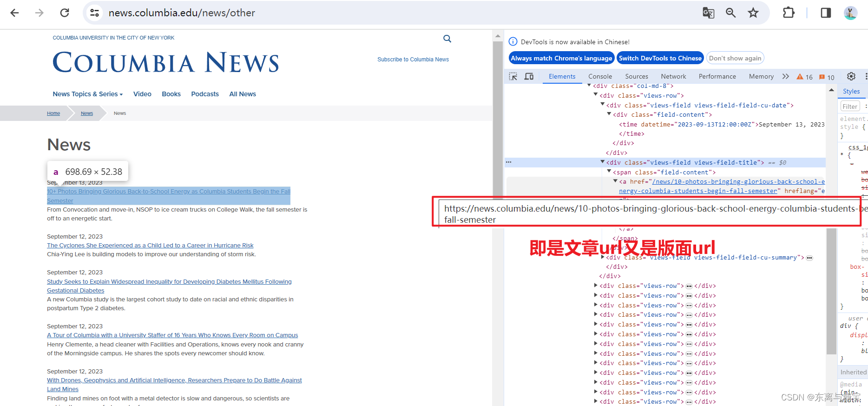Click the browser forward arrow
The height and width of the screenshot is (406, 868).
tap(39, 13)
